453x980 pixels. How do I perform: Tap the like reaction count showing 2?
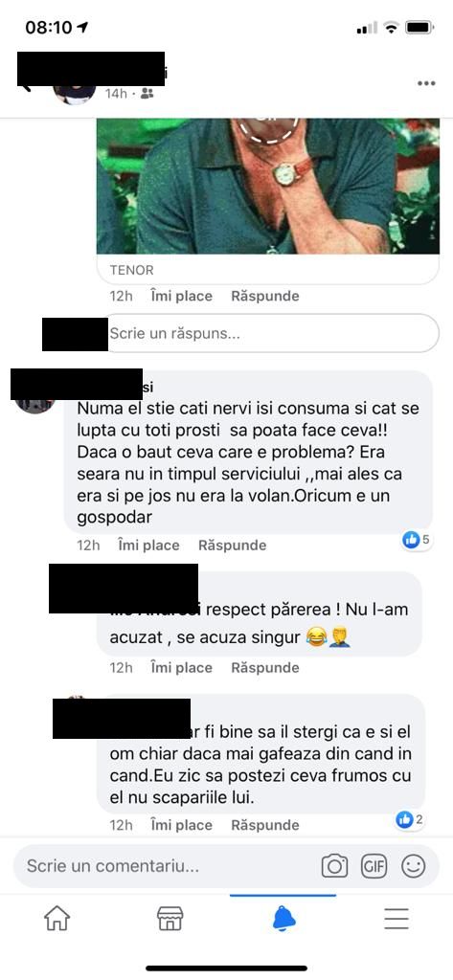coord(411,819)
